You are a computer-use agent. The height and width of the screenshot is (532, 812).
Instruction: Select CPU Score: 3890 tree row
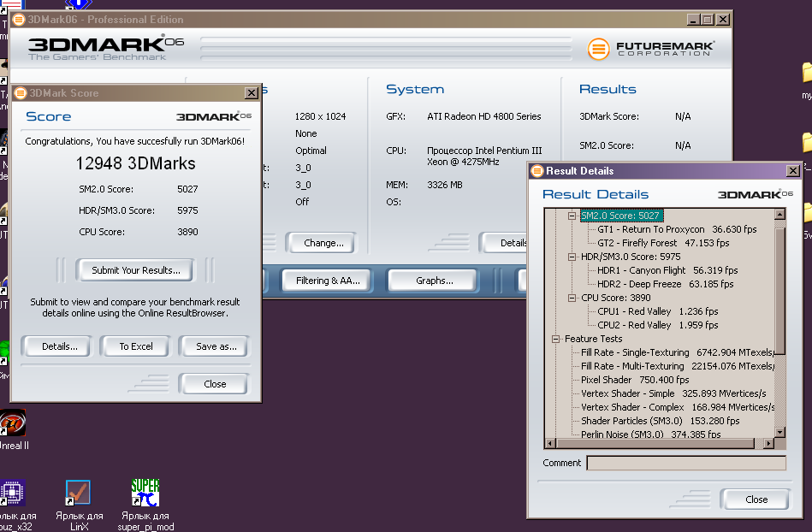pyautogui.click(x=616, y=298)
